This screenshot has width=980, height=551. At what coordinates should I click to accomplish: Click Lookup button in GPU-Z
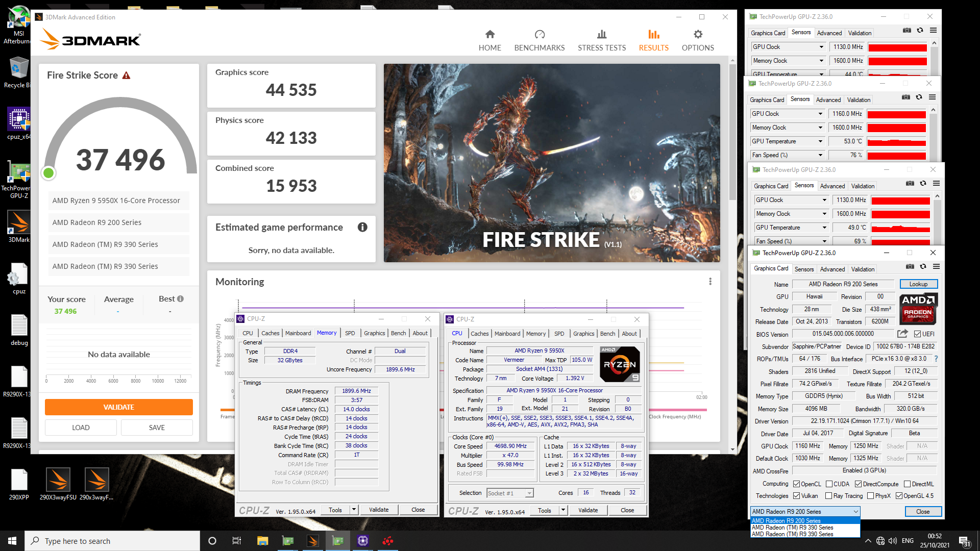(x=918, y=284)
